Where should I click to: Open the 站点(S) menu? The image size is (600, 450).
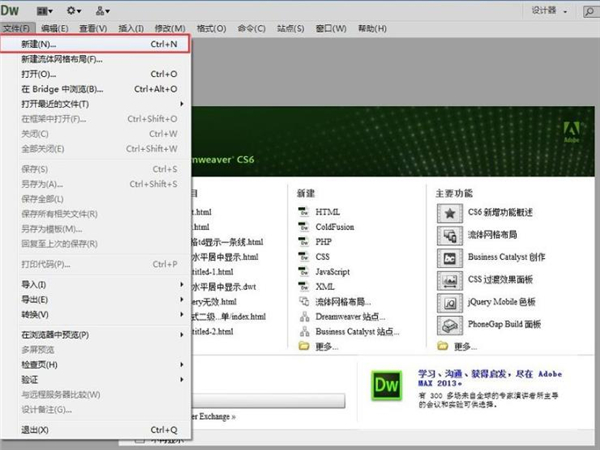coord(290,28)
